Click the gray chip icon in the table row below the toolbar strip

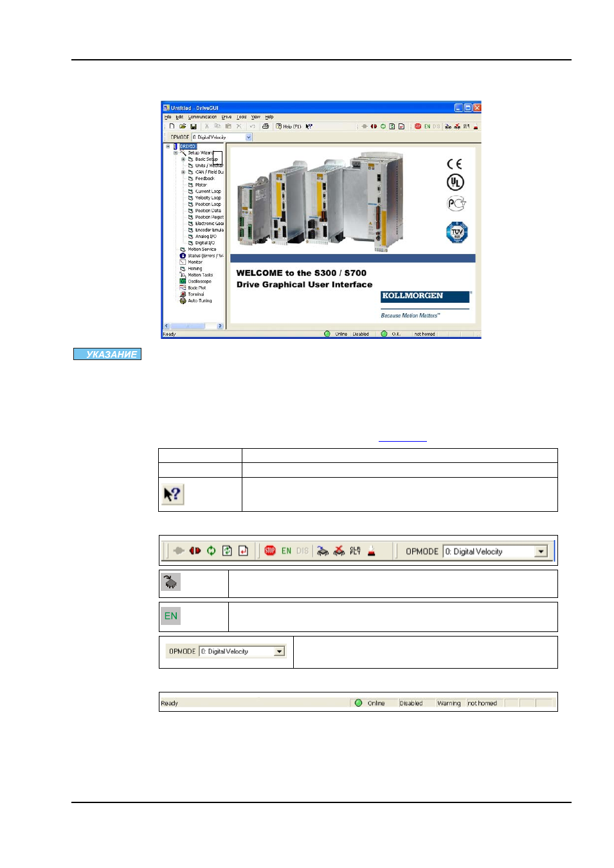pos(171,583)
